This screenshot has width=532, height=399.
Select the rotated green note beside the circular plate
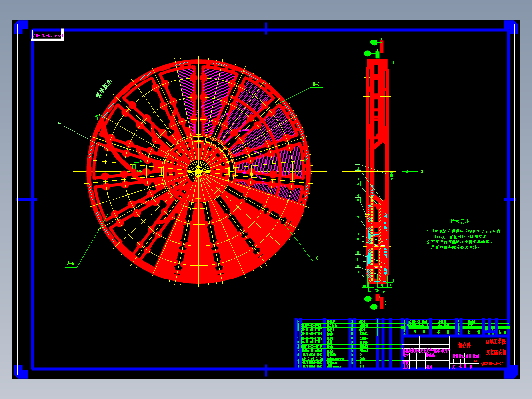pos(103,88)
